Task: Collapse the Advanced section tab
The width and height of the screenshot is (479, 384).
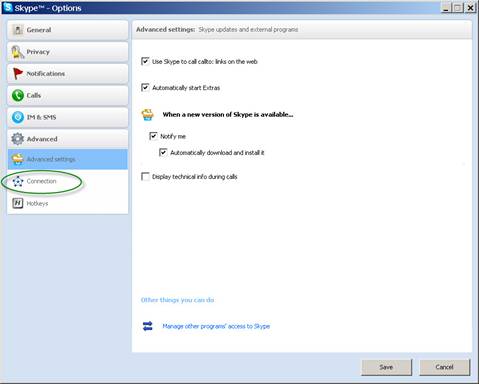Action: [x=68, y=139]
